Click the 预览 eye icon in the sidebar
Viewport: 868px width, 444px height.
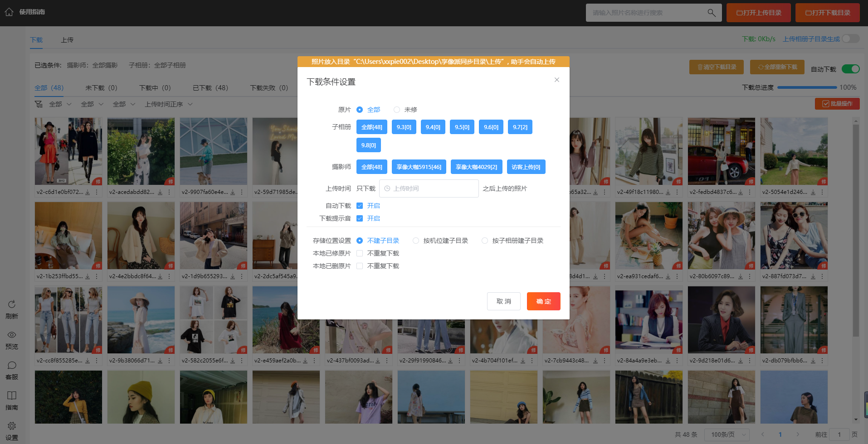(x=12, y=335)
